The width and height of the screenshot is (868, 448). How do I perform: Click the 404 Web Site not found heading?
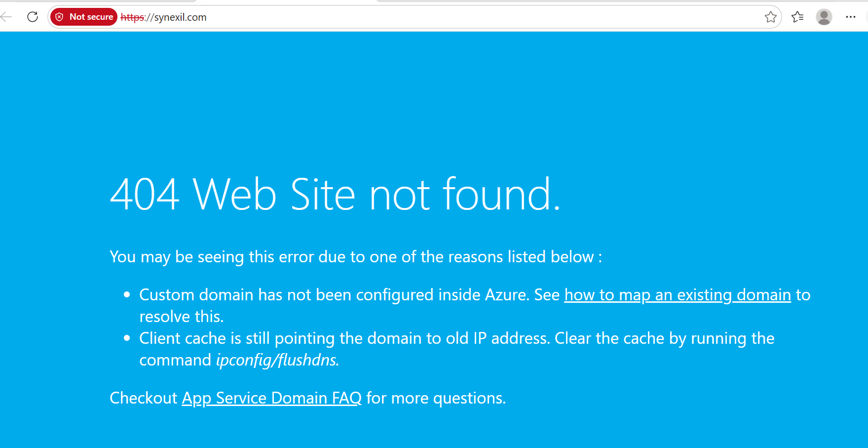coord(336,194)
